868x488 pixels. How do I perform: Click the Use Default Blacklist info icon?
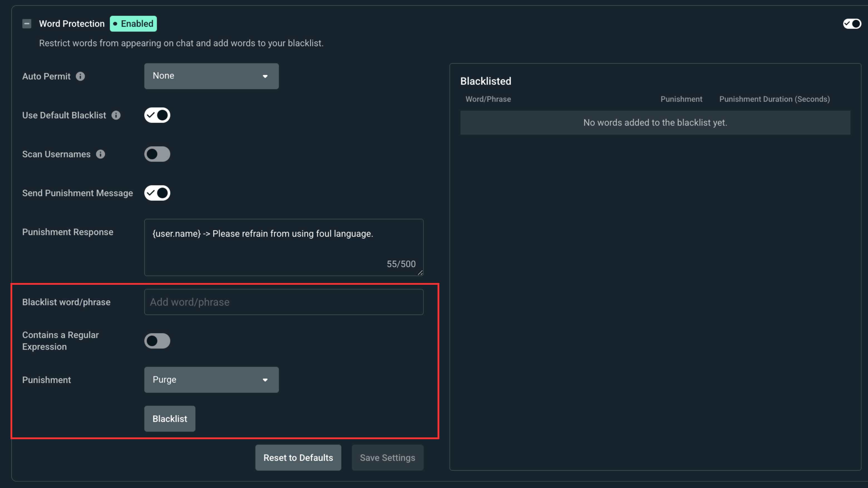click(x=116, y=115)
